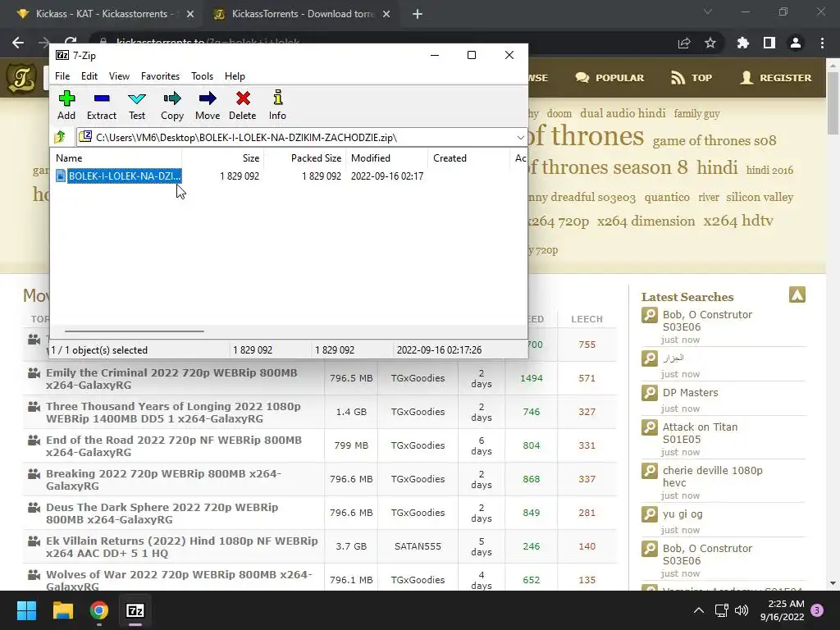Open the View menu in 7-Zip
The height and width of the screenshot is (630, 840).
tap(119, 76)
